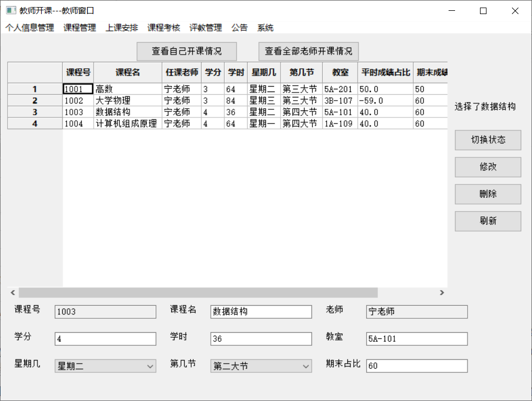Click the 切换状态 button

(488, 140)
